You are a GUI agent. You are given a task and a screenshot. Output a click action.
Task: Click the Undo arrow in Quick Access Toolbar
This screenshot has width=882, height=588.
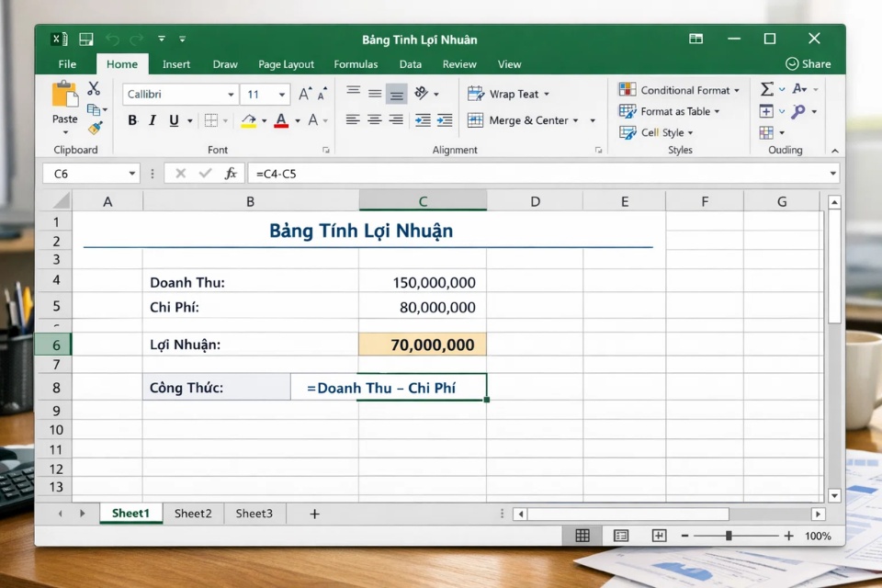111,39
